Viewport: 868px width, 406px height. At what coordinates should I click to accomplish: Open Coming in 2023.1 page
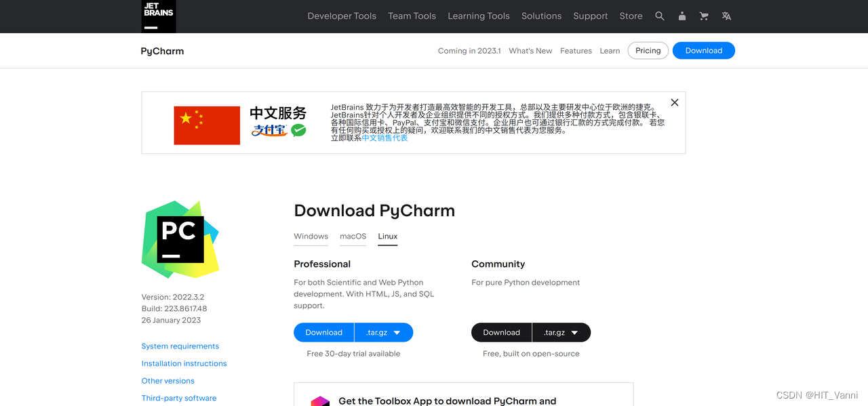coord(469,51)
